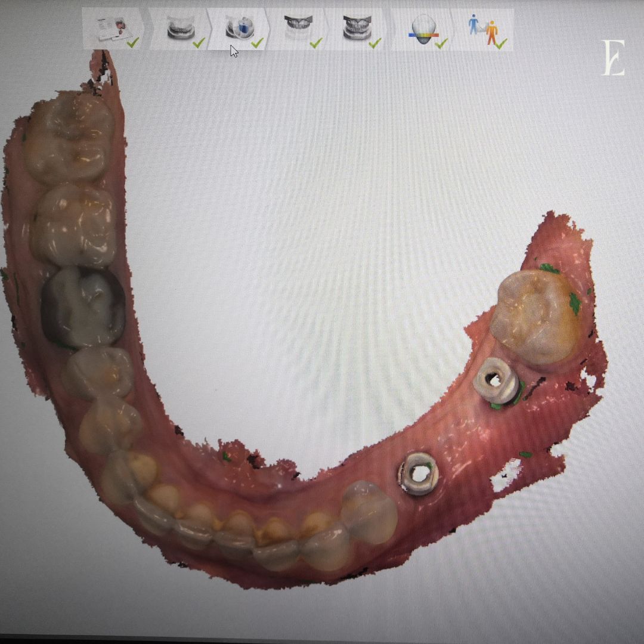Viewport: 644px width, 644px height.
Task: Open the order form workflow step
Action: 113,29
